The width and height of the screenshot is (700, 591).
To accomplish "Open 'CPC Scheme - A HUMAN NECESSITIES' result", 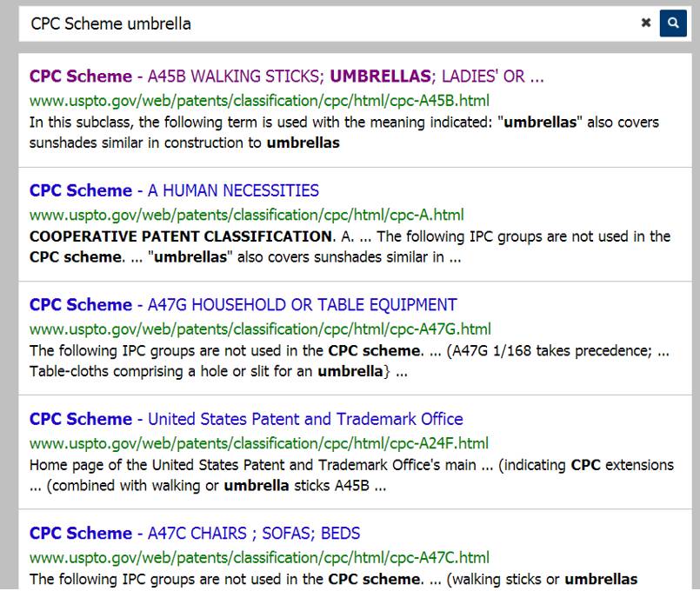I will click(174, 190).
